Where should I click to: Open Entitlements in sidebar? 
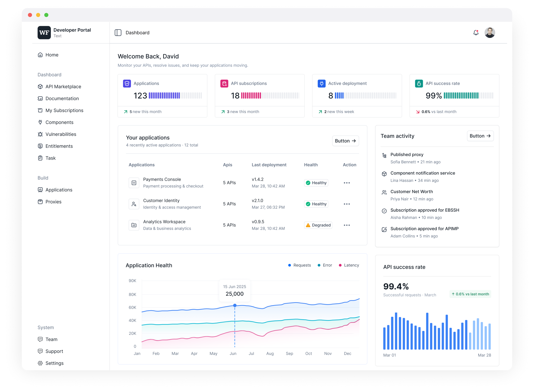click(x=55, y=146)
